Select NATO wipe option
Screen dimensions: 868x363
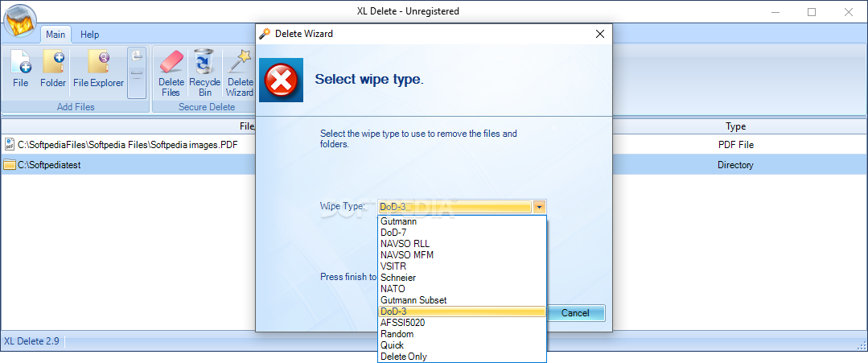point(463,289)
